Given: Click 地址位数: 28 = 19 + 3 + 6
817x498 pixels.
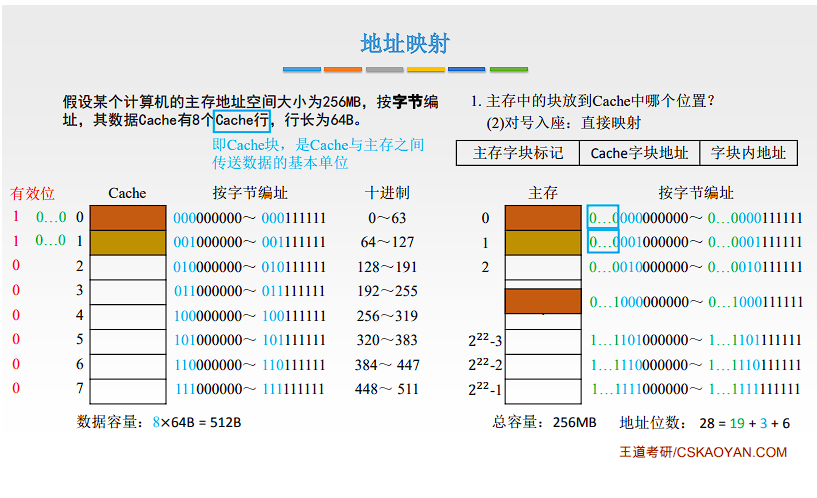Looking at the screenshot, I should [x=704, y=423].
